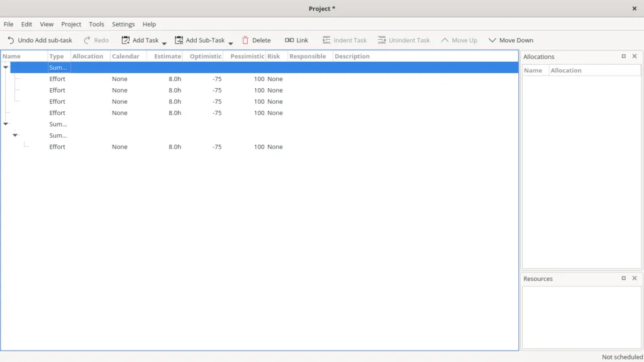This screenshot has width=644, height=362.
Task: Float the Allocations panel
Action: (x=623, y=56)
